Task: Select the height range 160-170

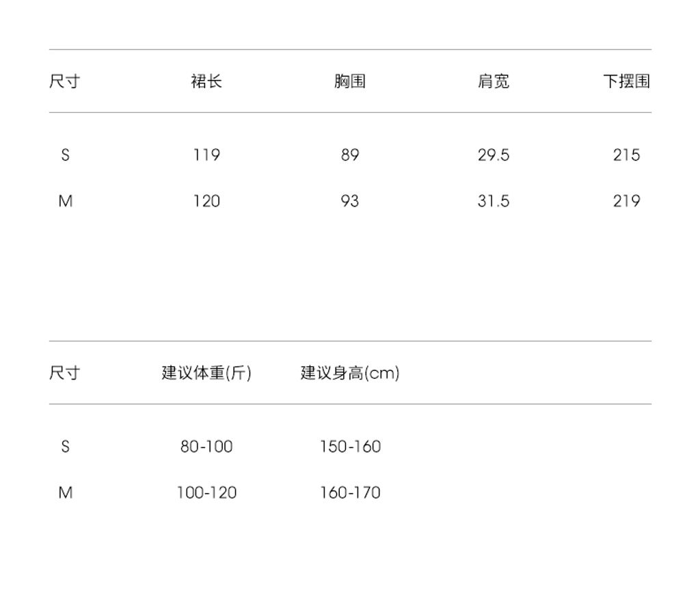Action: coord(350,492)
